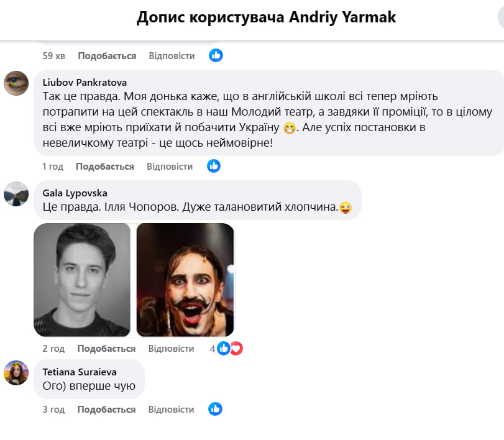The width and height of the screenshot is (504, 440).
Task: Open the painted-face theatrical photo attachment
Action: tap(185, 280)
